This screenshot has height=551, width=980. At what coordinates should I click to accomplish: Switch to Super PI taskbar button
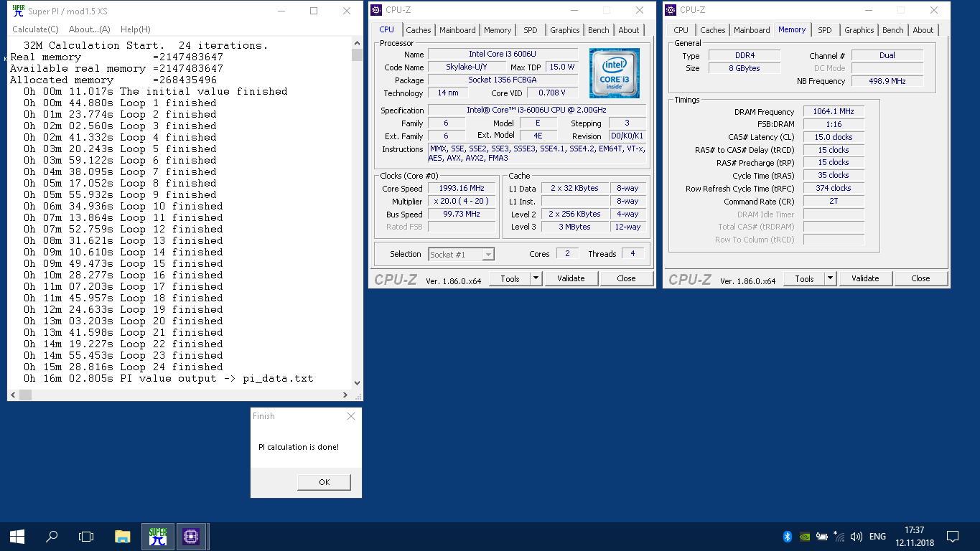click(157, 536)
